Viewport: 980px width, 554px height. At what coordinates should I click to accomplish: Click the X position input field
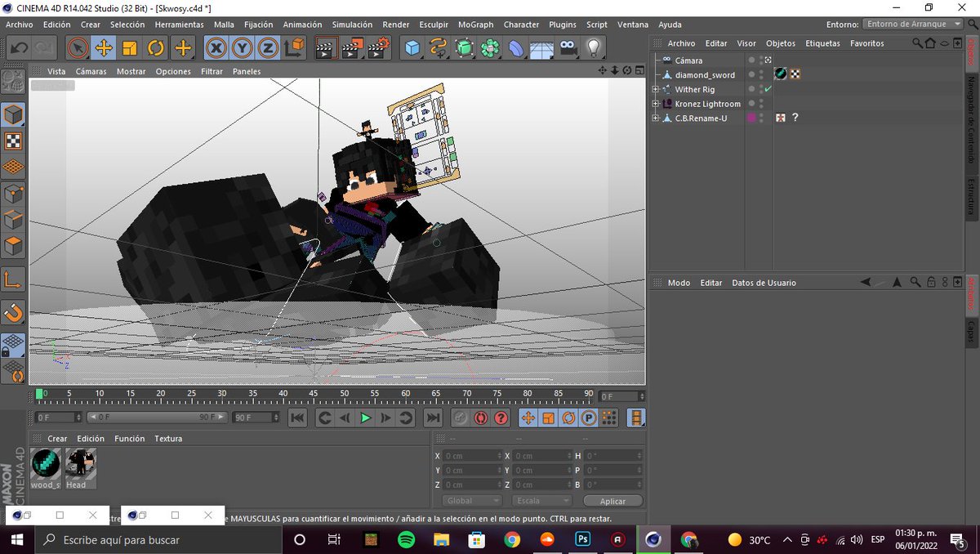pos(471,456)
